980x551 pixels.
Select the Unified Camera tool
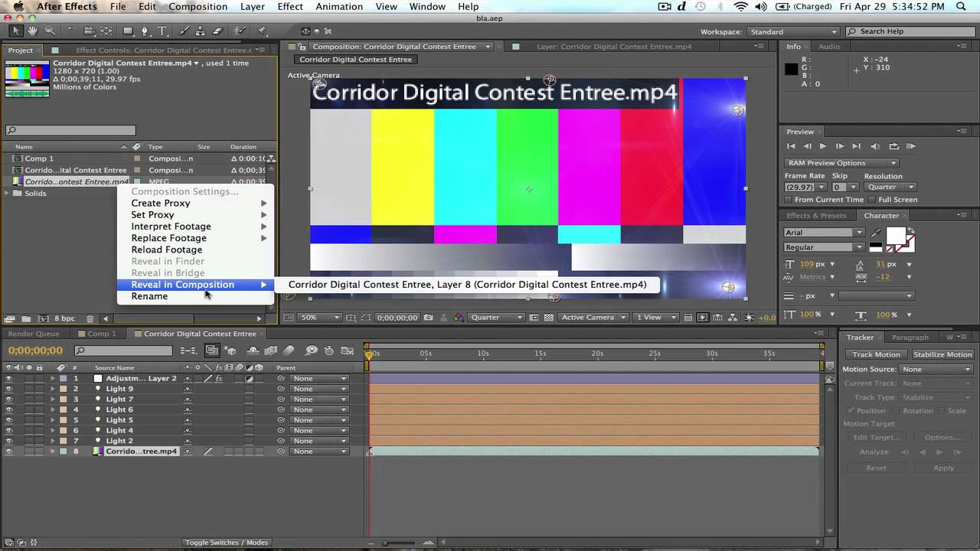coord(89,31)
